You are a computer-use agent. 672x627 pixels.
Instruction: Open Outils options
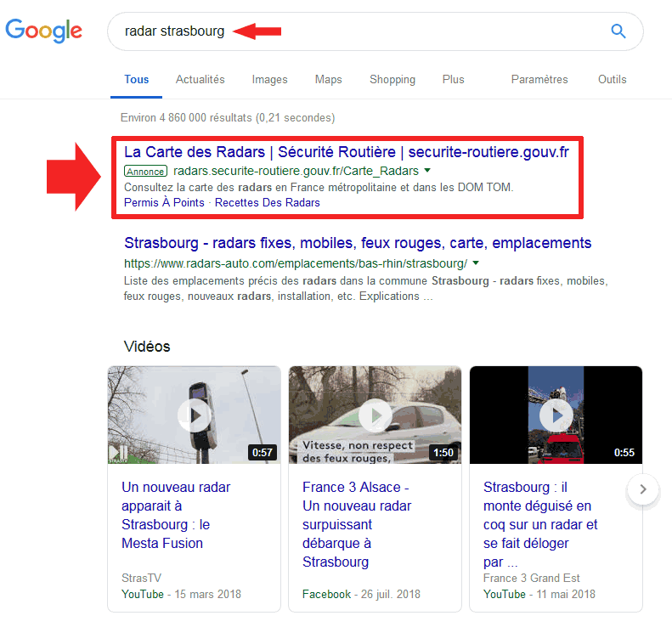click(x=613, y=79)
